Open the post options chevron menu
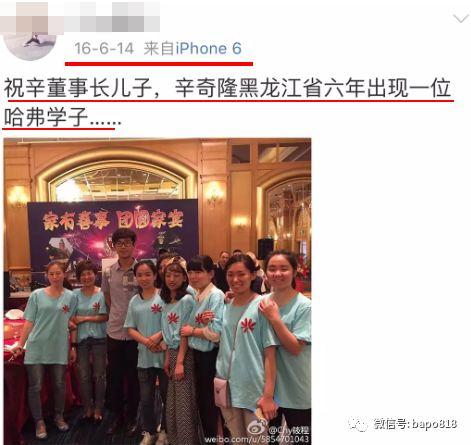 (461, 18)
